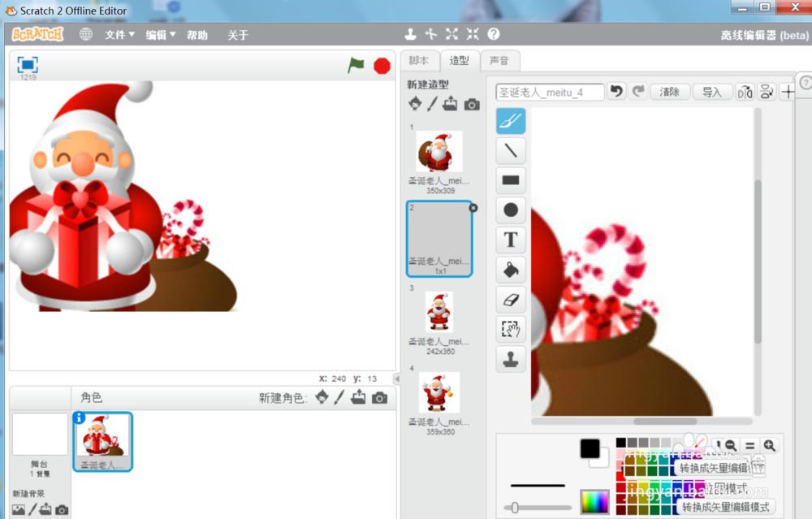
Task: Edit the costume name input field
Action: coord(551,92)
